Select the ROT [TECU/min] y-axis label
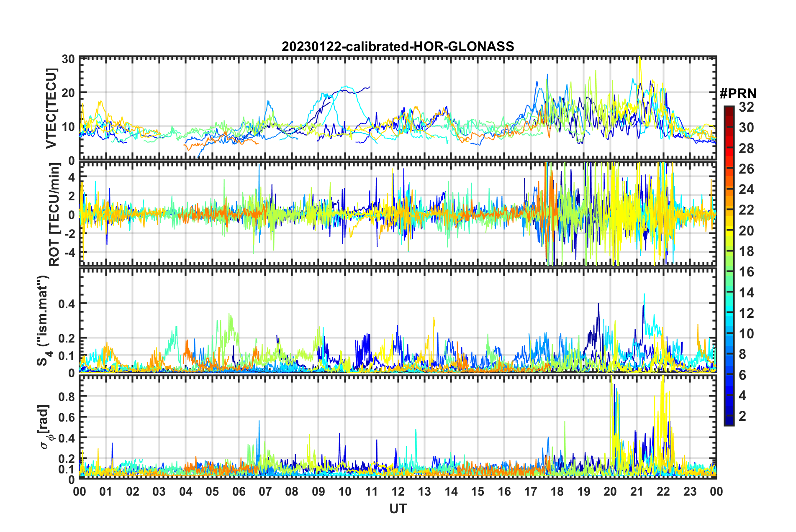The image size is (796, 532). [54, 215]
